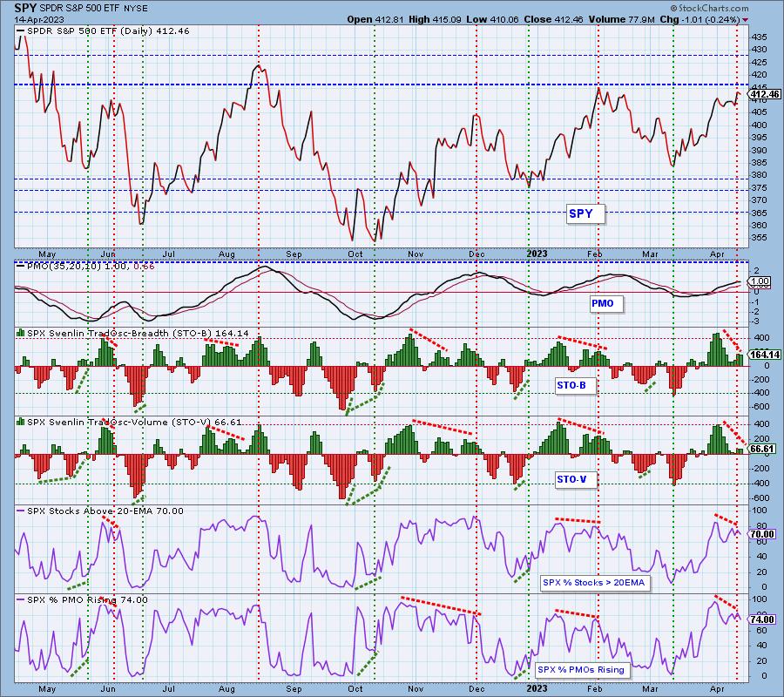Screen dimensions: 784x697
Task: Click the -3 label on the PMO axis
Action: click(x=756, y=321)
